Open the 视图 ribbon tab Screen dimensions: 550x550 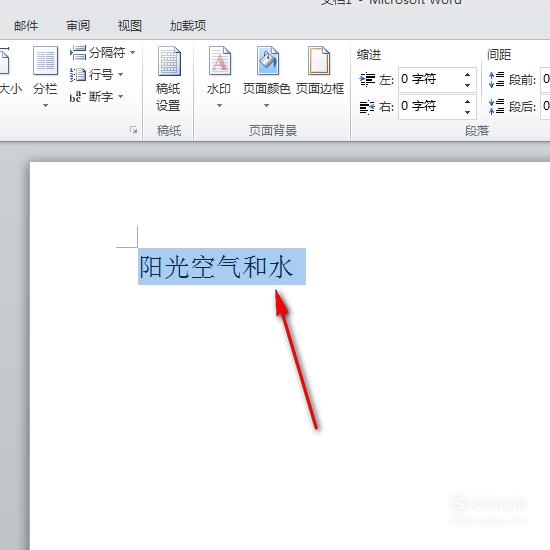coord(130,26)
